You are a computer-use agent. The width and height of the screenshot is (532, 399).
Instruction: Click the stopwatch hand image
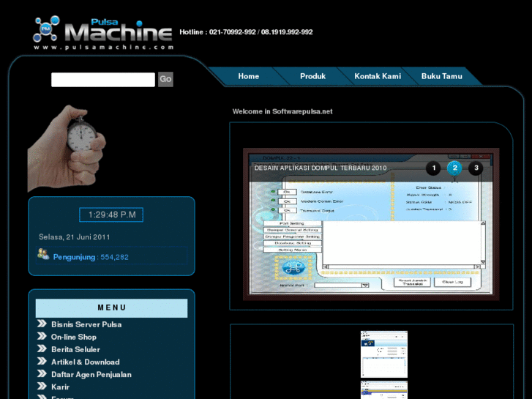coord(67,149)
